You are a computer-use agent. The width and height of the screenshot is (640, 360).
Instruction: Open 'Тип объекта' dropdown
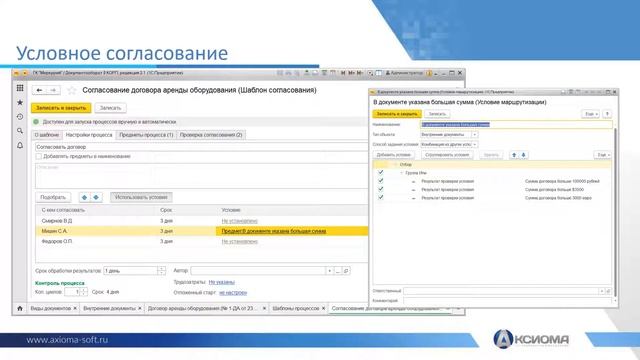(474, 135)
